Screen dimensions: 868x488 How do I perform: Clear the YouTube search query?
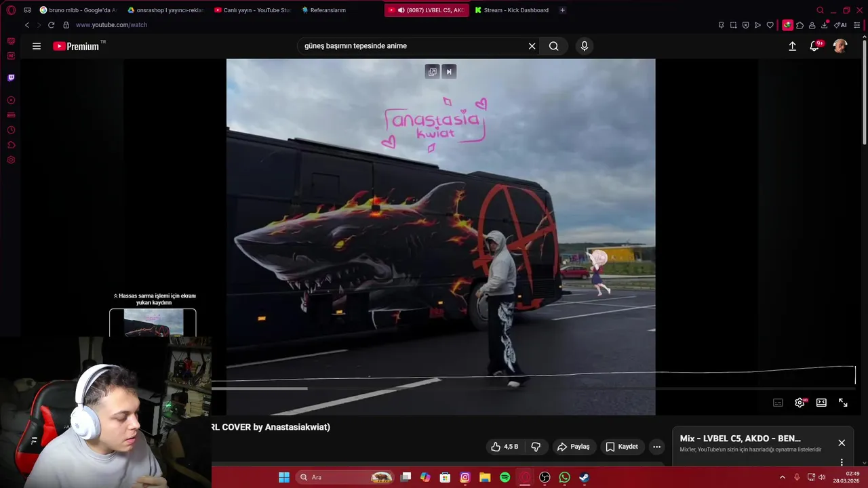(x=532, y=46)
